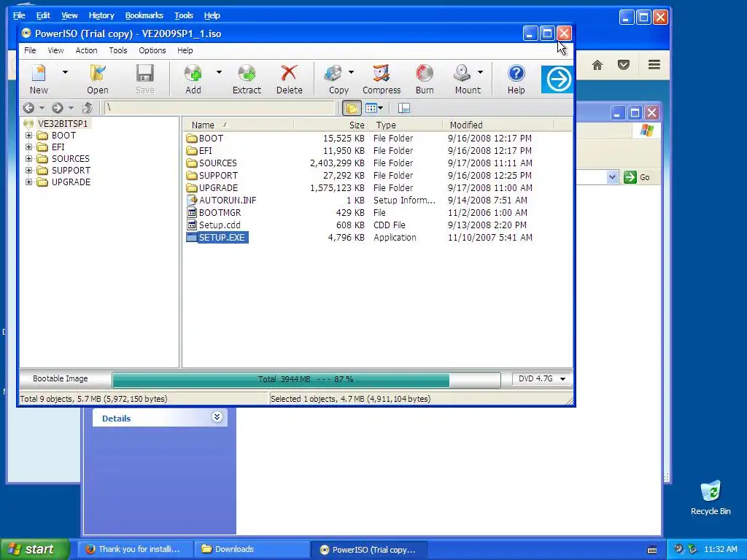Toggle the folder tree view icon

coord(352,108)
